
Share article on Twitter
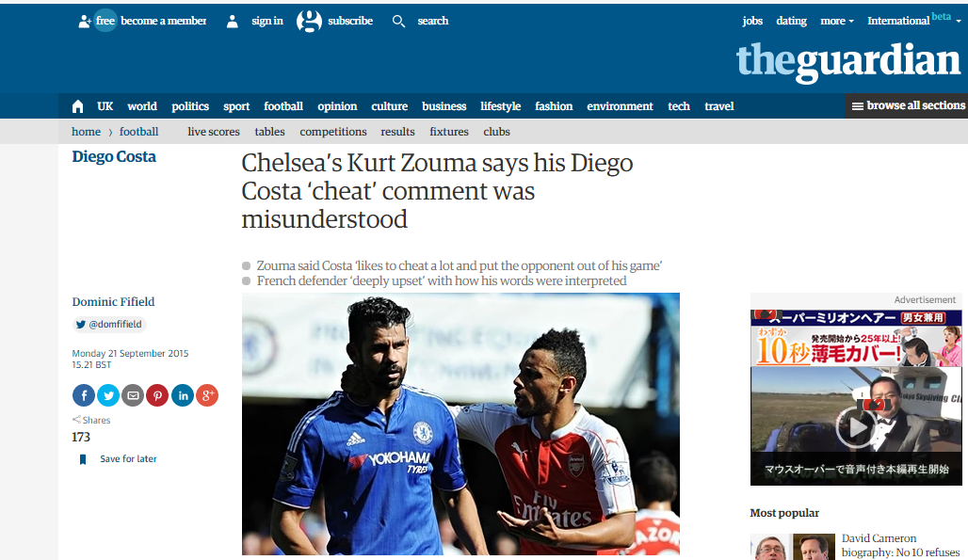pos(108,395)
